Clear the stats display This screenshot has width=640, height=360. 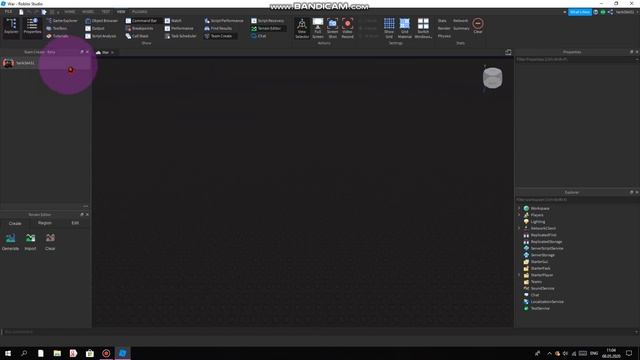478,26
